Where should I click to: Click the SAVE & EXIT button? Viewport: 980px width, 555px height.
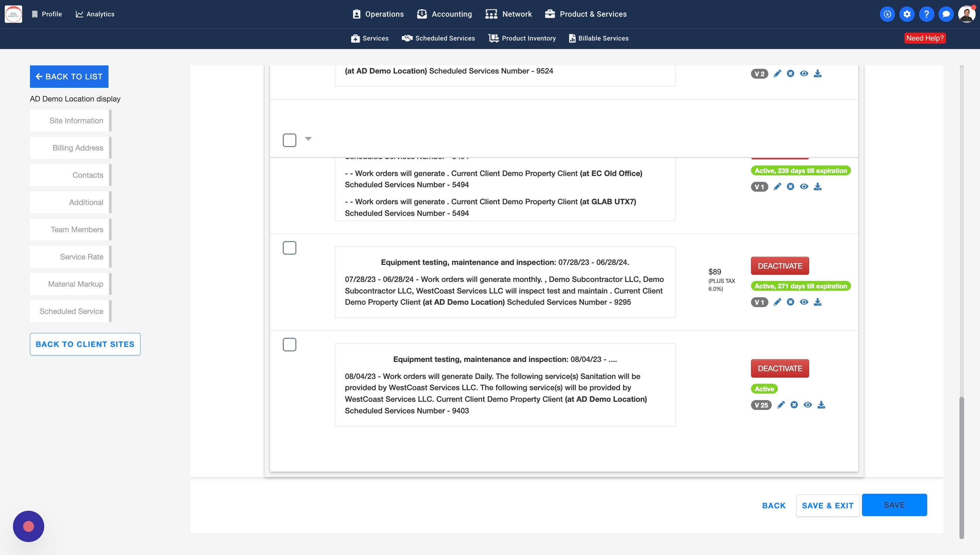coord(827,505)
